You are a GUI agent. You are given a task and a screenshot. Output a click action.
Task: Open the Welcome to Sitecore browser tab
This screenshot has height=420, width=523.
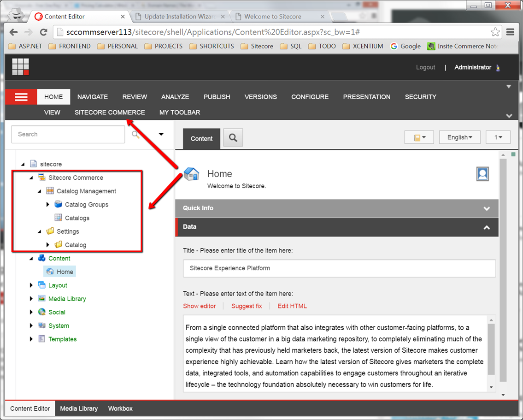pos(280,16)
